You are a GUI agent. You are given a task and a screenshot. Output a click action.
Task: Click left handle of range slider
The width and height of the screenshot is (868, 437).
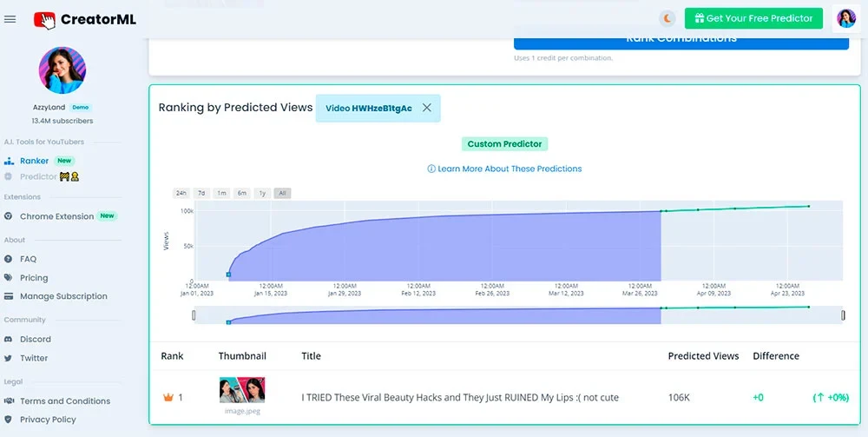point(194,315)
